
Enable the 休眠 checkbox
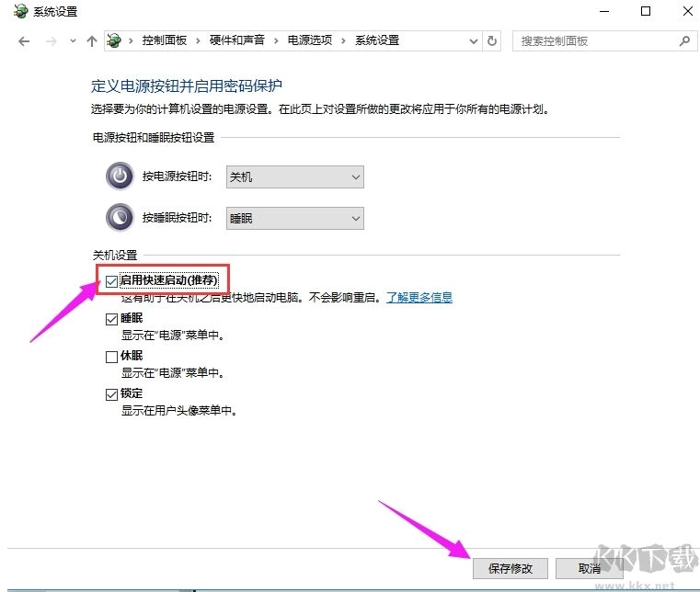click(112, 357)
